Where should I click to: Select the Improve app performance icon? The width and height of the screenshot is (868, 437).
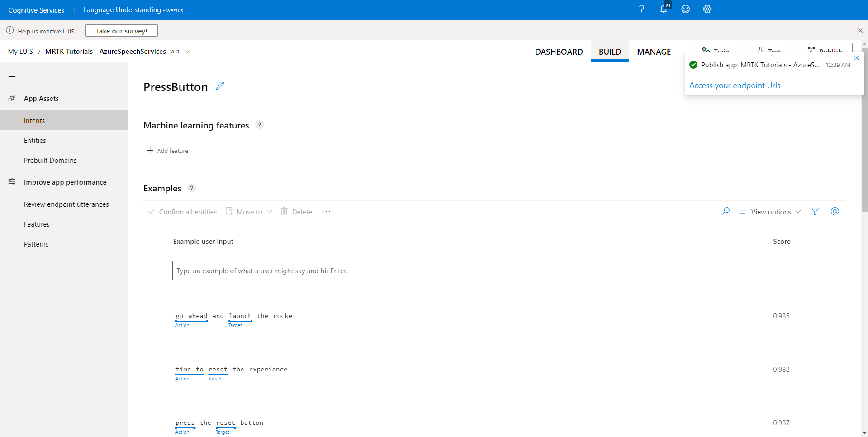(11, 181)
